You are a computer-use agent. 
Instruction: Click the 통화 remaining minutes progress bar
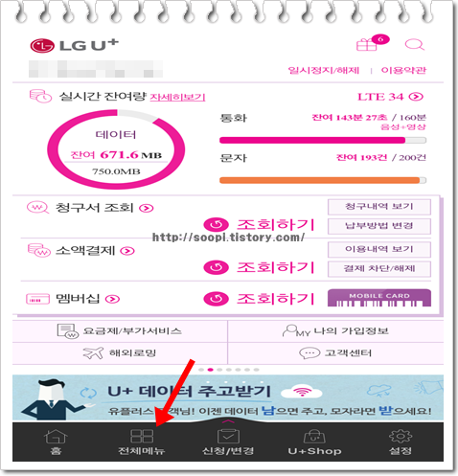(323, 140)
